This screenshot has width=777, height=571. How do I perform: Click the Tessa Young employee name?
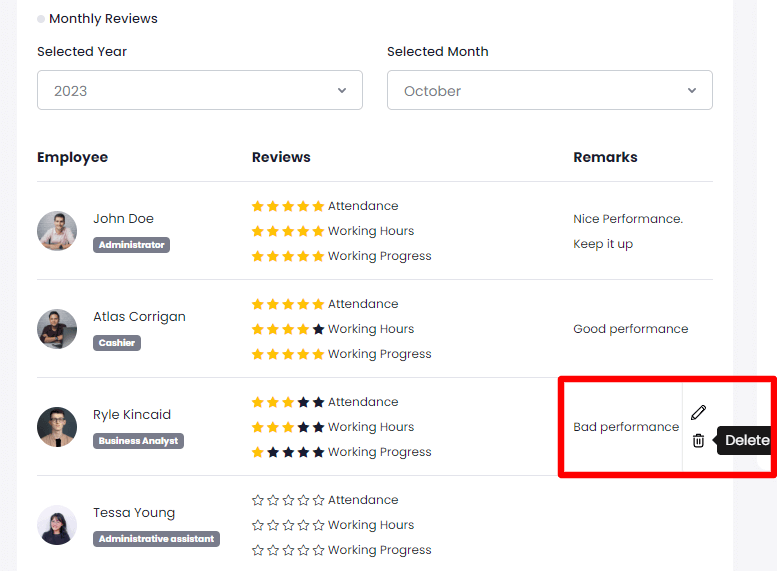[x=134, y=513]
